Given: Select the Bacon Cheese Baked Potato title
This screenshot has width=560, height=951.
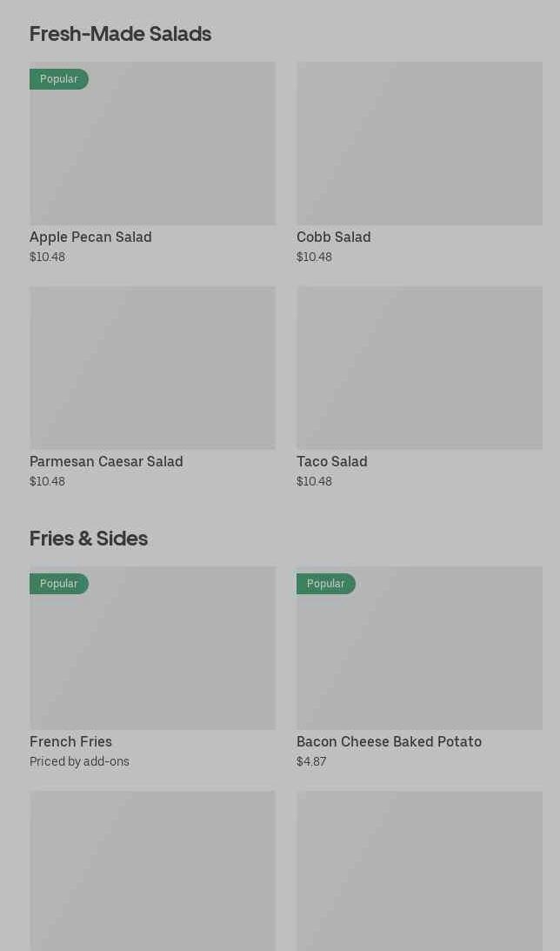Looking at the screenshot, I should (x=389, y=741).
